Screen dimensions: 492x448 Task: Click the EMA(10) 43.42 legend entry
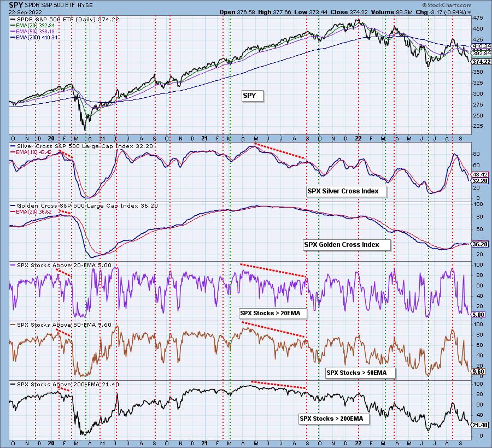coord(31,152)
